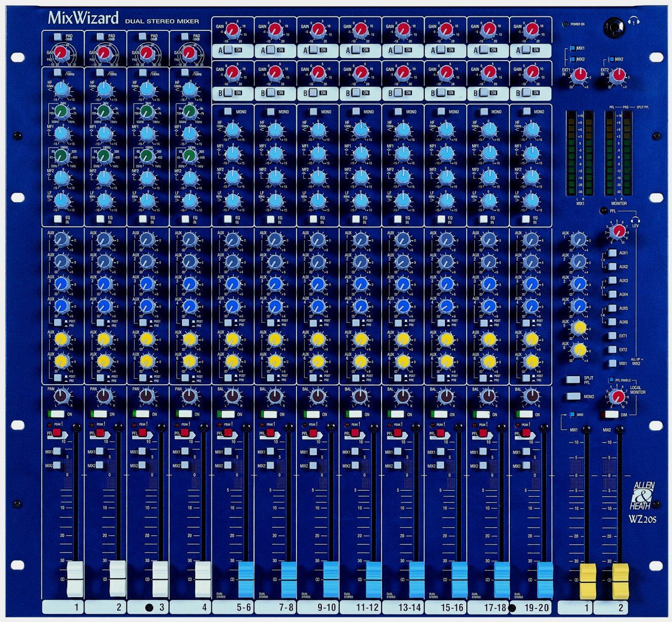
Task: Switch AUX 4 to PRE on channel 2
Action: (x=100, y=323)
